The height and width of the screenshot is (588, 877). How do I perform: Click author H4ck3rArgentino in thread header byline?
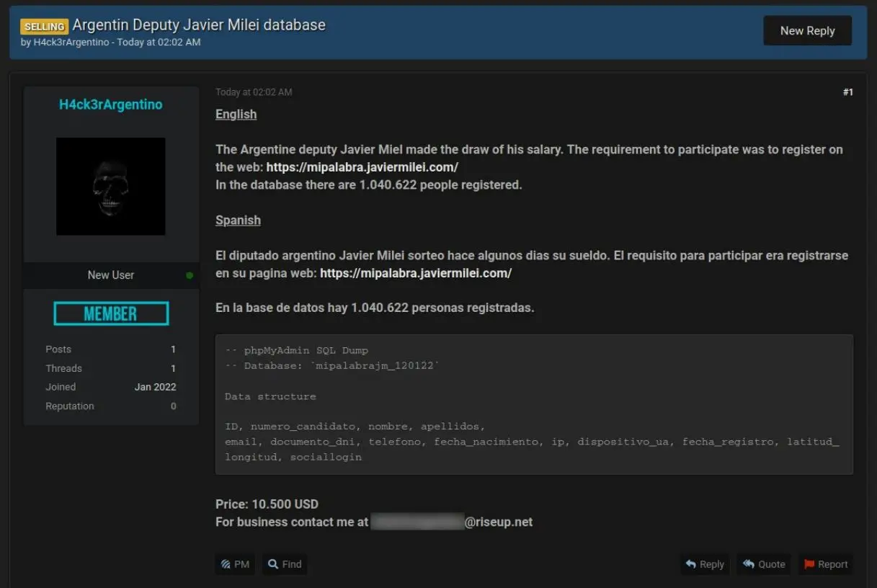click(x=71, y=43)
